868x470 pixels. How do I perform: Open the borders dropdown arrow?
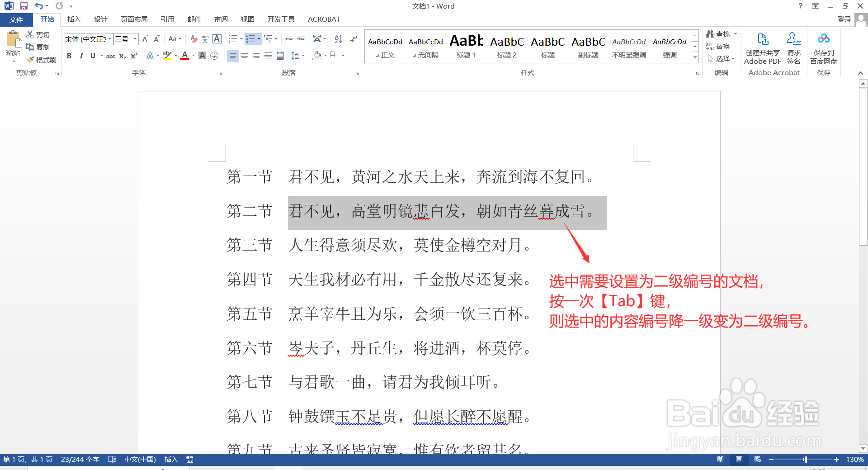point(343,56)
